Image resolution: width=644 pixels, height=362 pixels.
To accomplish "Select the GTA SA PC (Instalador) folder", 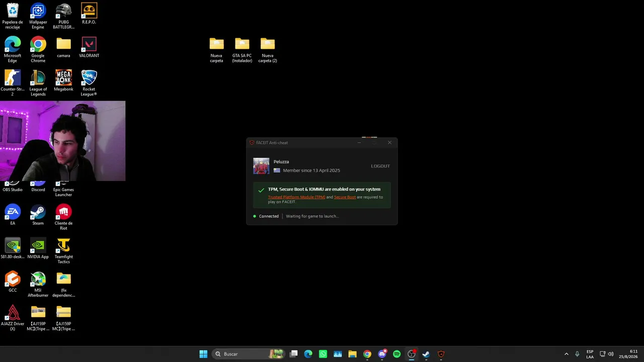I will [242, 50].
